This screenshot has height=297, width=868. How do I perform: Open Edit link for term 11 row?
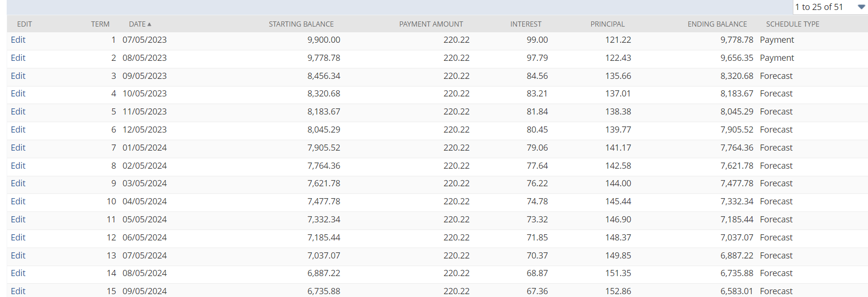tap(18, 220)
